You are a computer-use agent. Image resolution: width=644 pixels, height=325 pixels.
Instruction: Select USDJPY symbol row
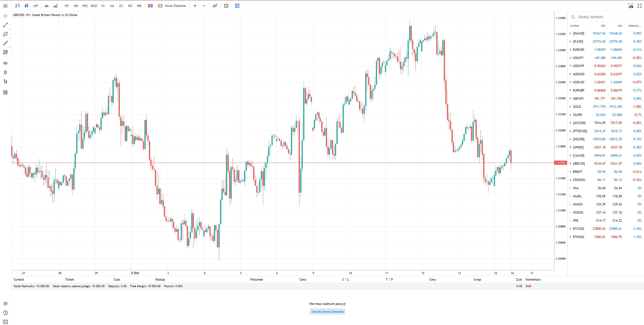coord(605,58)
